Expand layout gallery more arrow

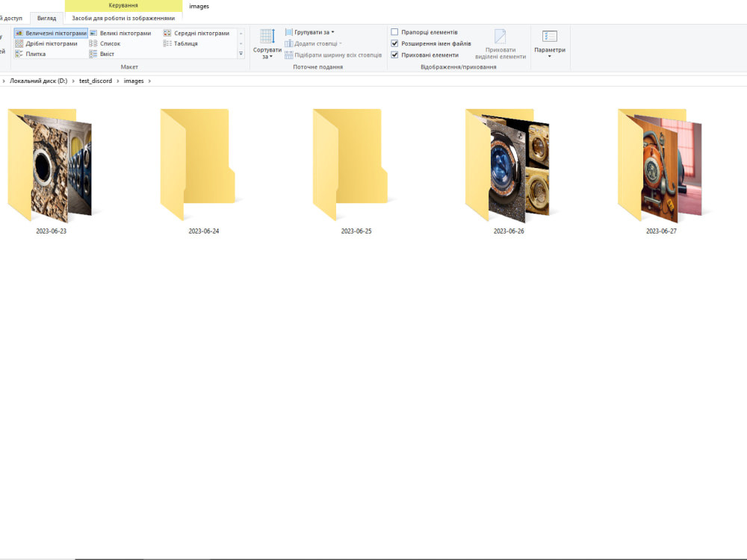241,54
